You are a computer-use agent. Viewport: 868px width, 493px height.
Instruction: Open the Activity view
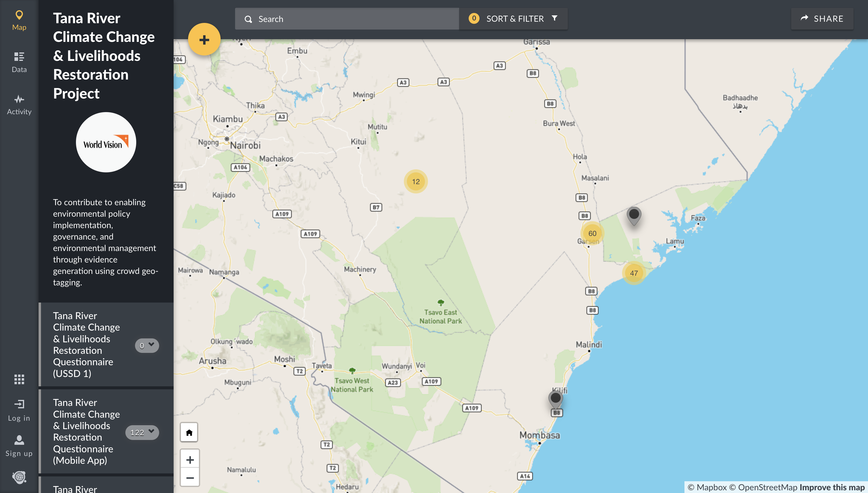[x=19, y=105]
